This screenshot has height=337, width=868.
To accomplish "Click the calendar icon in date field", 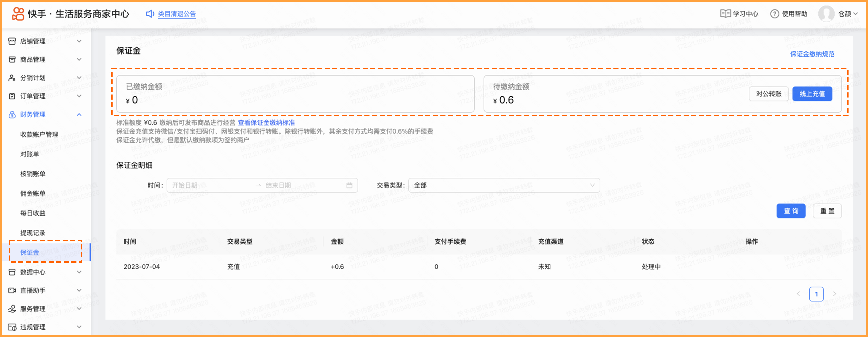I will click(349, 185).
